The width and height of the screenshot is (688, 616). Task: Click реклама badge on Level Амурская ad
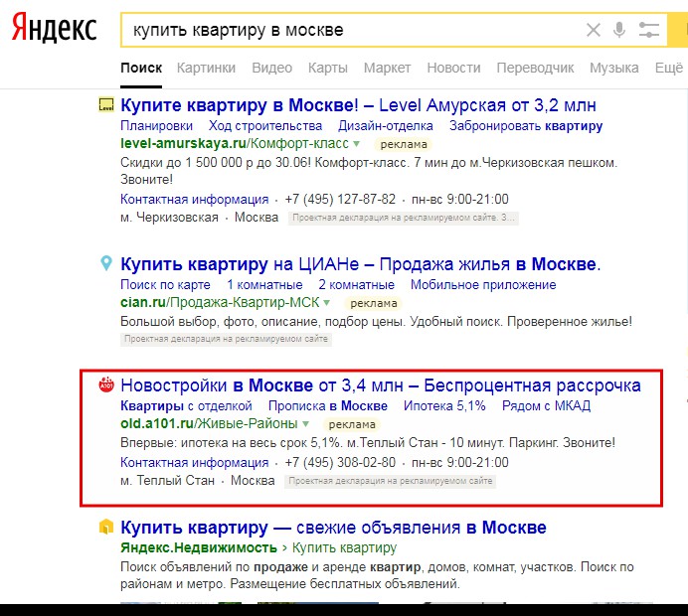point(404,144)
